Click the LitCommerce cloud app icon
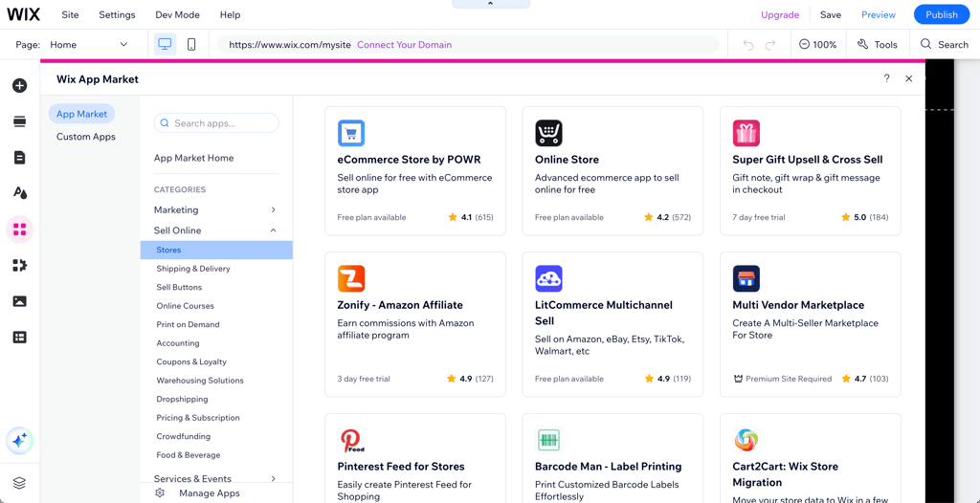This screenshot has width=980, height=503. click(x=548, y=278)
